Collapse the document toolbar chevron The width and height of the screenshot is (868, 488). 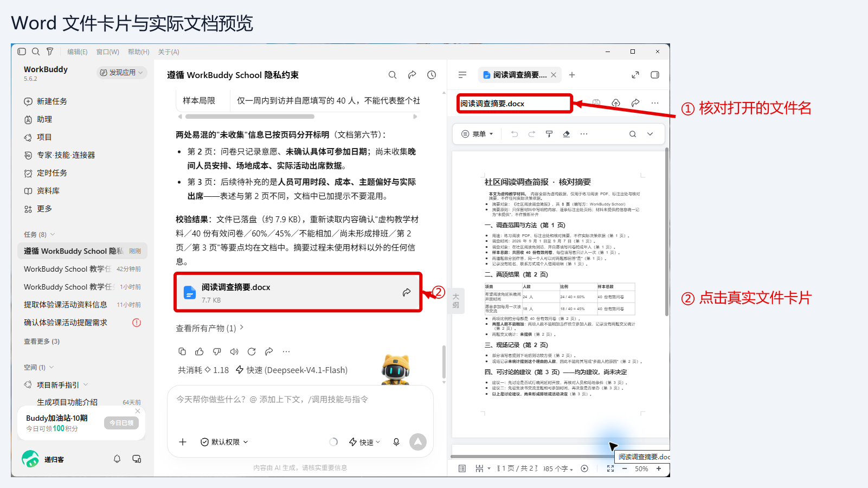point(650,134)
